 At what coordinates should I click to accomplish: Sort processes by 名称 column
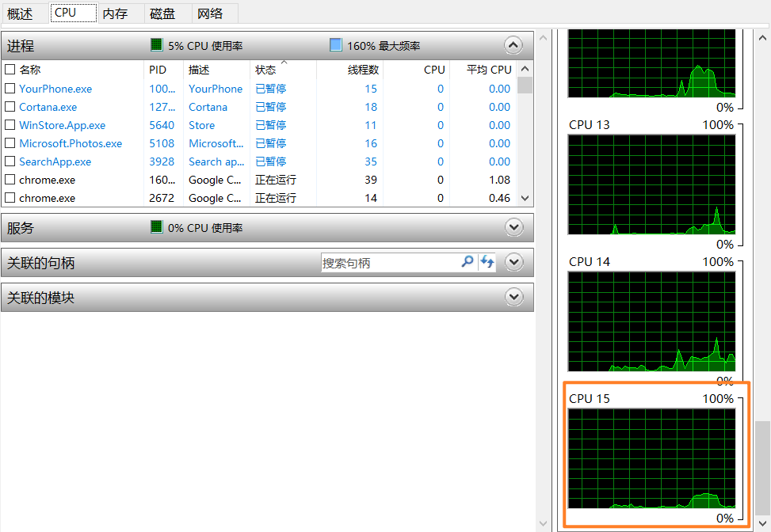(30, 70)
